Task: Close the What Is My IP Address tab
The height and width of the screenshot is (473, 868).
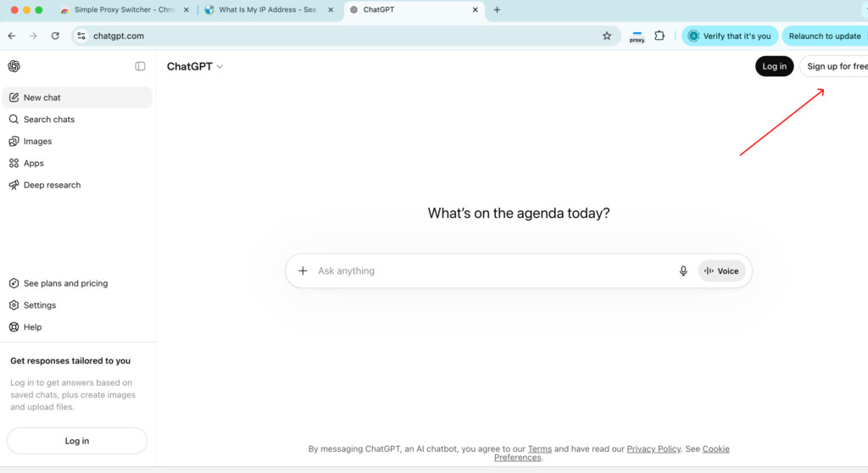Action: click(x=331, y=10)
